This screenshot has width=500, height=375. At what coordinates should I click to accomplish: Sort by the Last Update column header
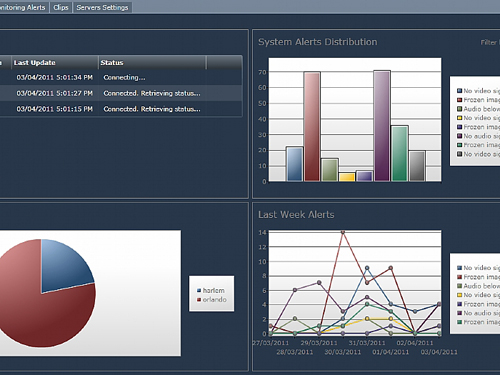pos(55,63)
